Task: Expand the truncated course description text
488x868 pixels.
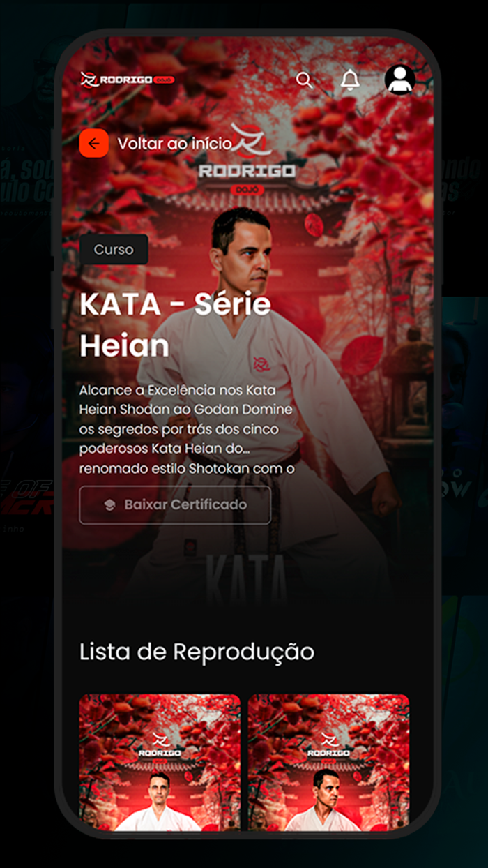Action: point(186,429)
